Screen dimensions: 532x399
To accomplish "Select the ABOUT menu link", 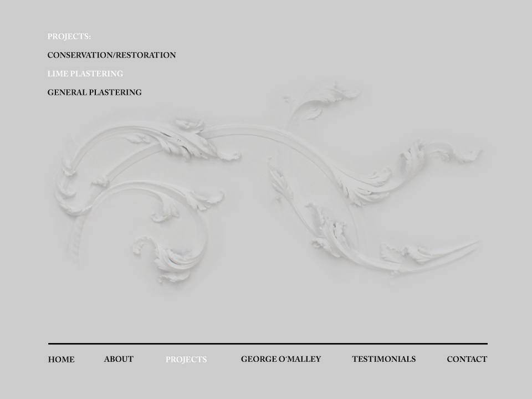I will tap(119, 359).
